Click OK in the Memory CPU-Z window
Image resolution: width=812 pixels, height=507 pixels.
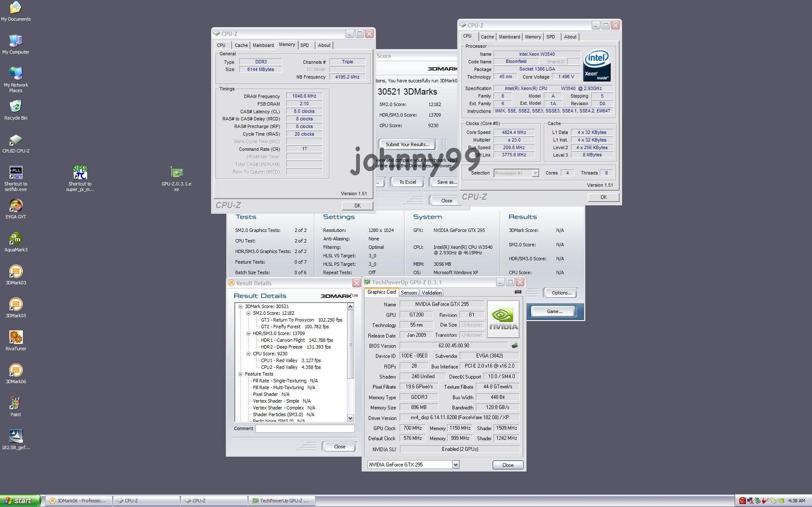click(357, 206)
